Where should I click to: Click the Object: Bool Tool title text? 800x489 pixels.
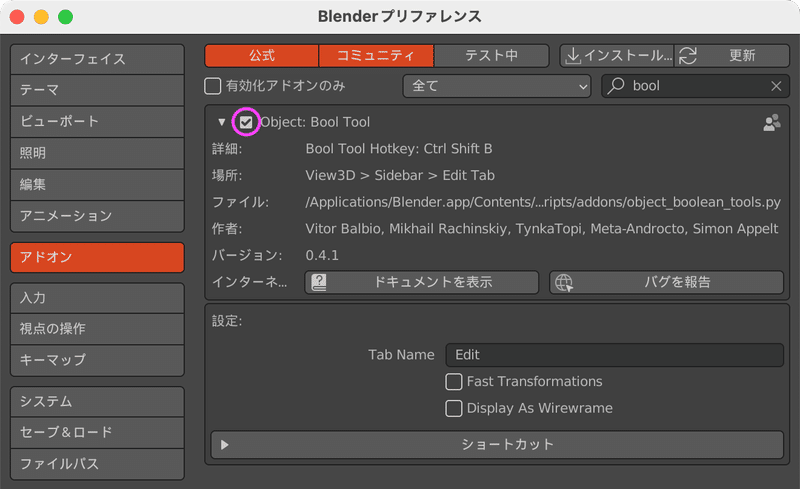(315, 122)
